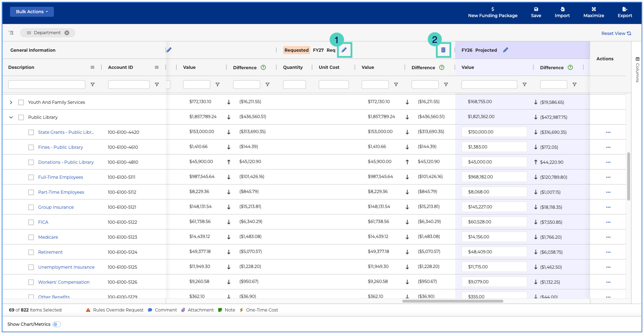Remove the Department grouping chip
Screen dimensions: 644x334
click(67, 33)
